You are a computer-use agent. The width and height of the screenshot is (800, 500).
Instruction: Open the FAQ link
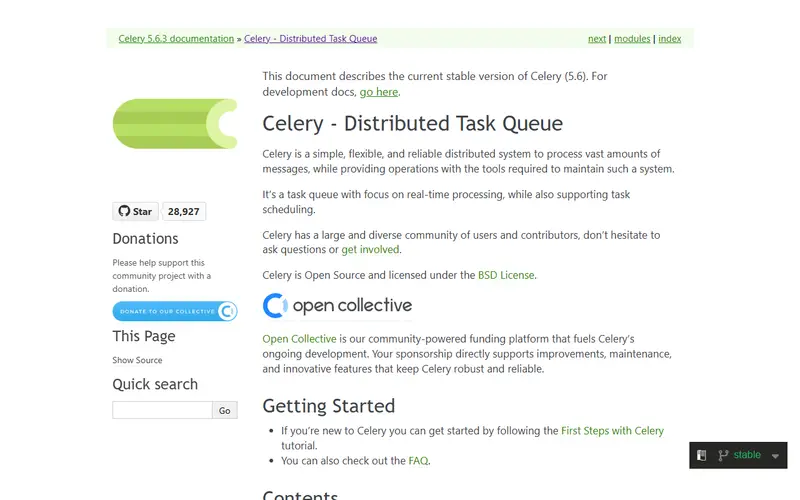[x=418, y=461]
